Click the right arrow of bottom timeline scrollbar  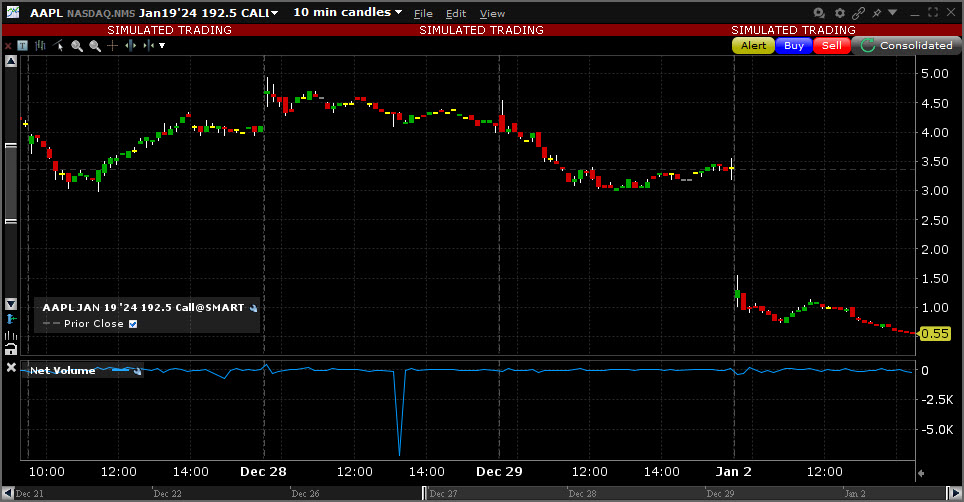[955, 493]
